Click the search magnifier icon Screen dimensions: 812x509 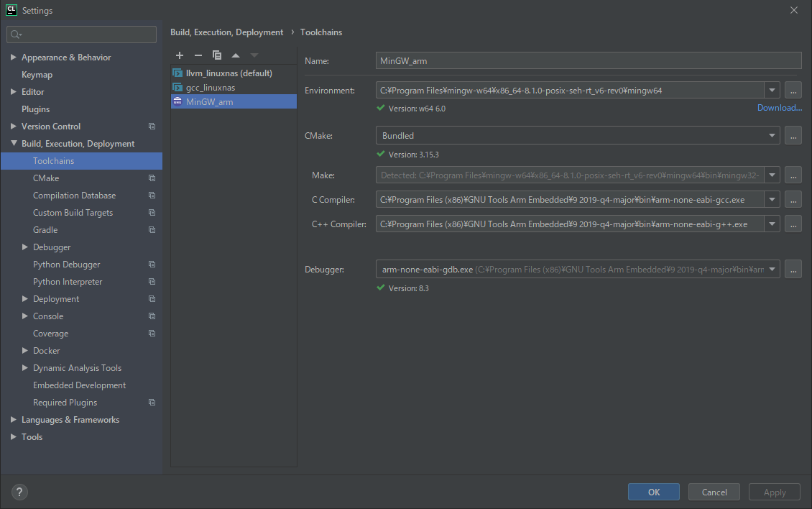point(16,35)
